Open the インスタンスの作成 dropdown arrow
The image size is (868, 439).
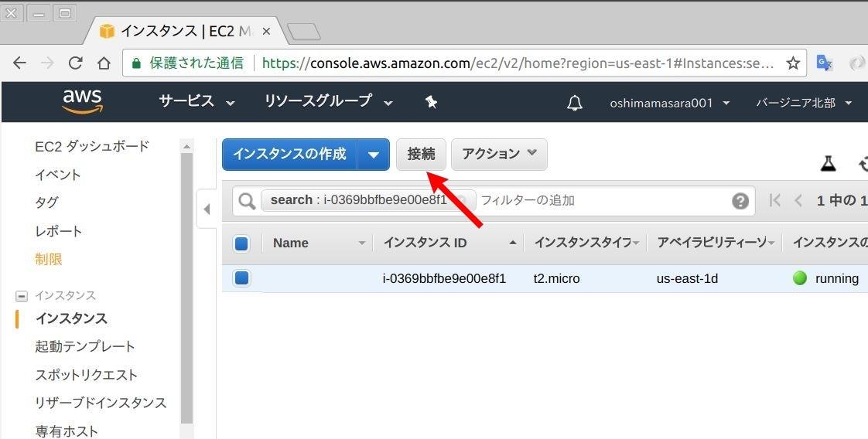click(374, 155)
